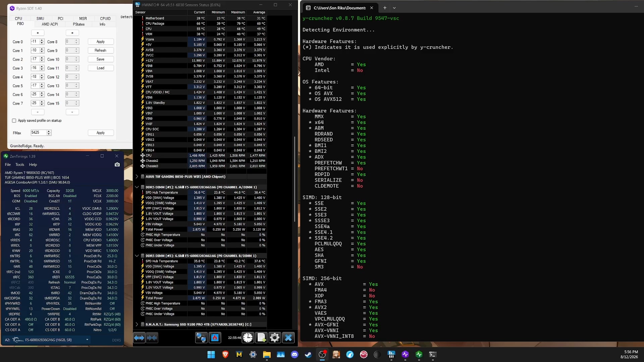Select the PStates tab

(x=79, y=24)
